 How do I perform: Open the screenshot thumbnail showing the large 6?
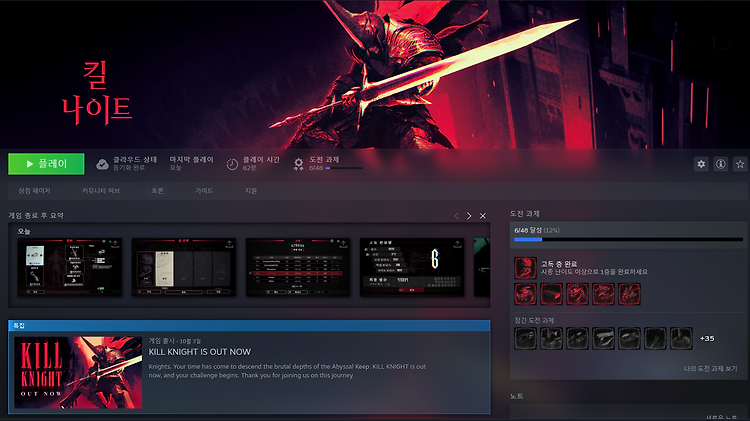pos(412,267)
